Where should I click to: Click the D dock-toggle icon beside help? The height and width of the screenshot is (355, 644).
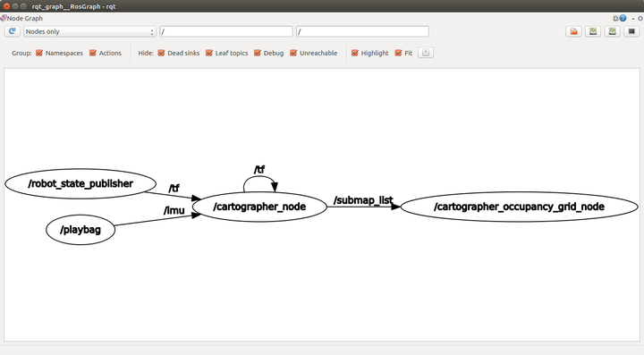coord(615,18)
